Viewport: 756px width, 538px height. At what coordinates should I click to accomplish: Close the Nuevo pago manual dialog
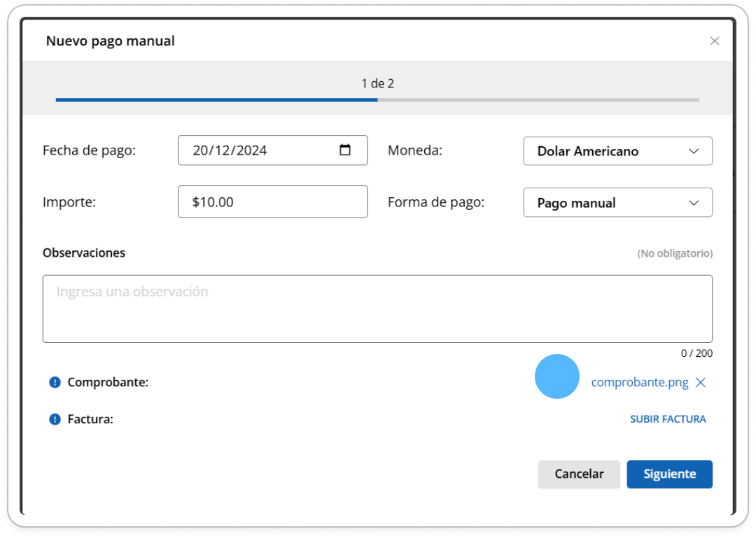tap(715, 41)
